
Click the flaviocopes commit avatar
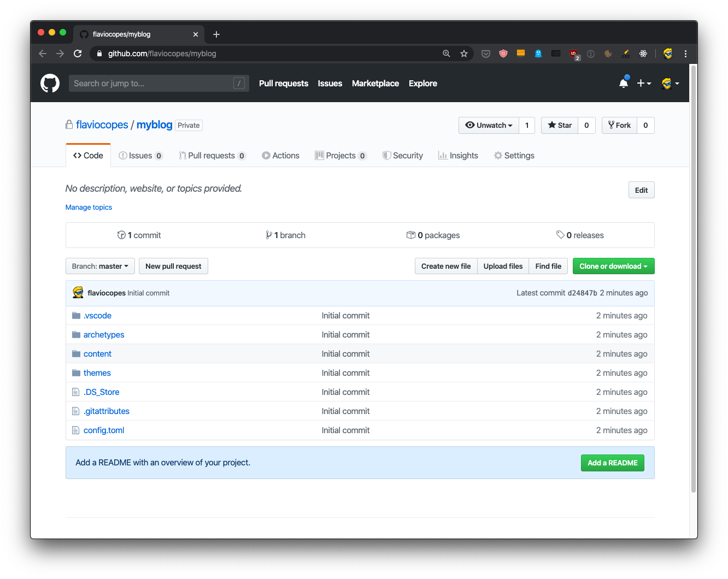[x=78, y=293]
